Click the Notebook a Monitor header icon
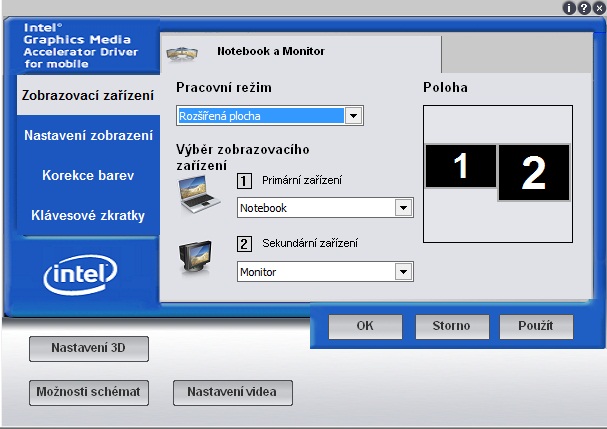Screen dimensions: 607x429 [x=182, y=53]
